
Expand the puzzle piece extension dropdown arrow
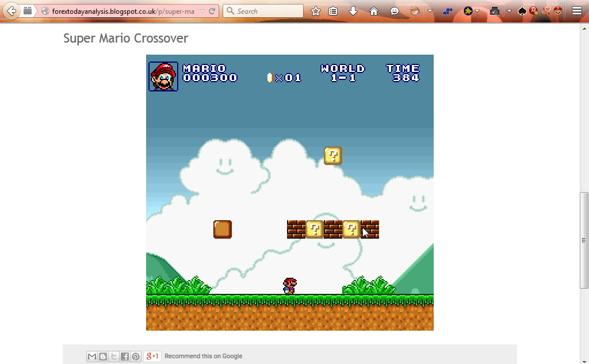477,12
